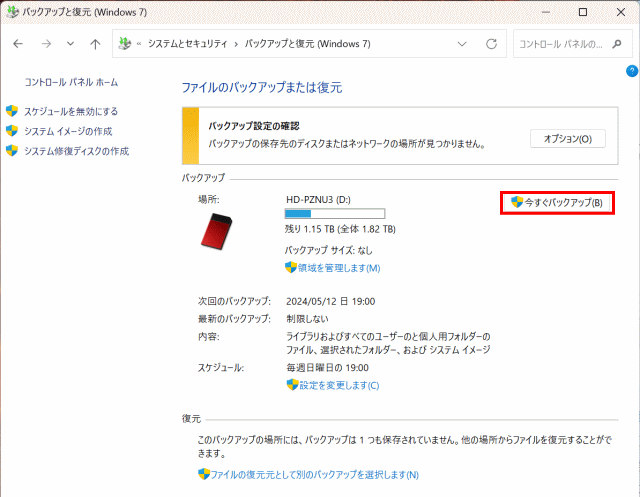Viewport: 640px width, 497px height.
Task: Close the バックアップと復元 window
Action: (620, 12)
